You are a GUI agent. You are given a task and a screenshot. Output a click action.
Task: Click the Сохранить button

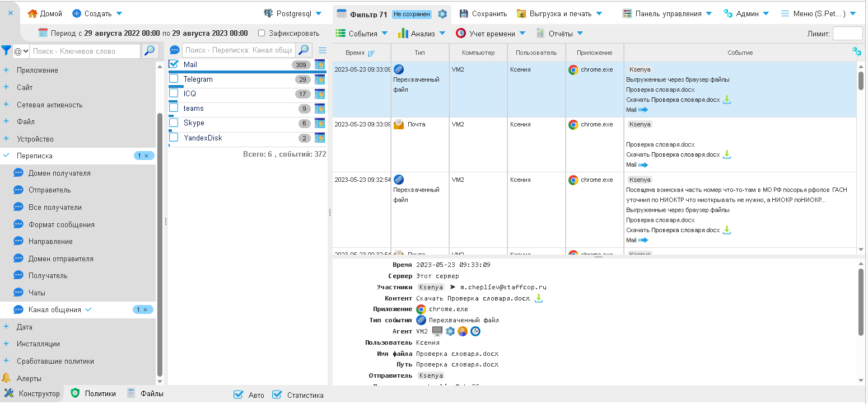(x=483, y=13)
